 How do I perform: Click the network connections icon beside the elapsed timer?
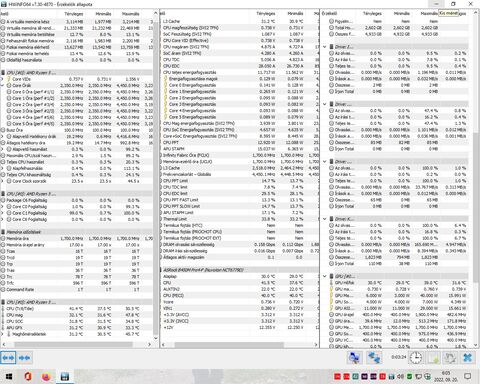374,358
